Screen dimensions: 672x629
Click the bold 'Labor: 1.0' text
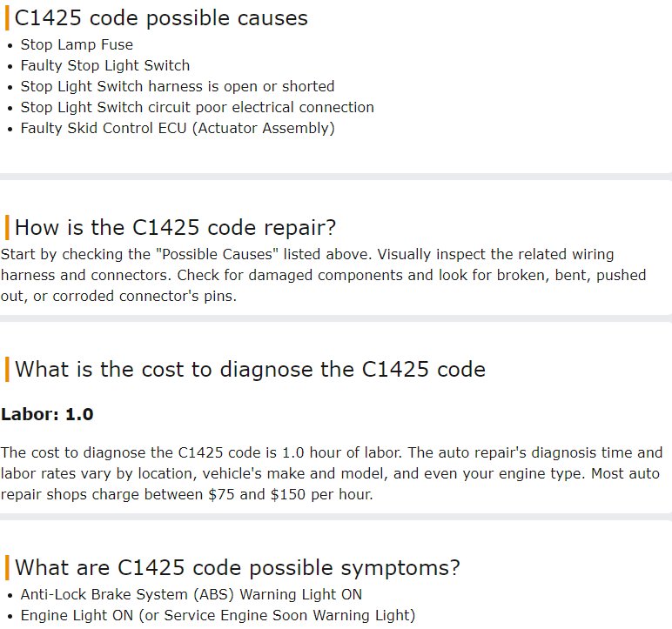coord(47,414)
